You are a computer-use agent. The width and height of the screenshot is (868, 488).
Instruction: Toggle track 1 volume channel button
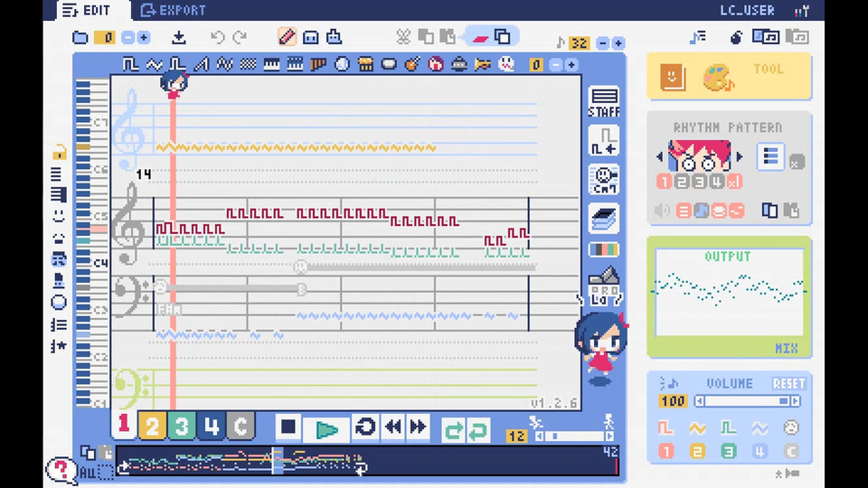pos(666,451)
